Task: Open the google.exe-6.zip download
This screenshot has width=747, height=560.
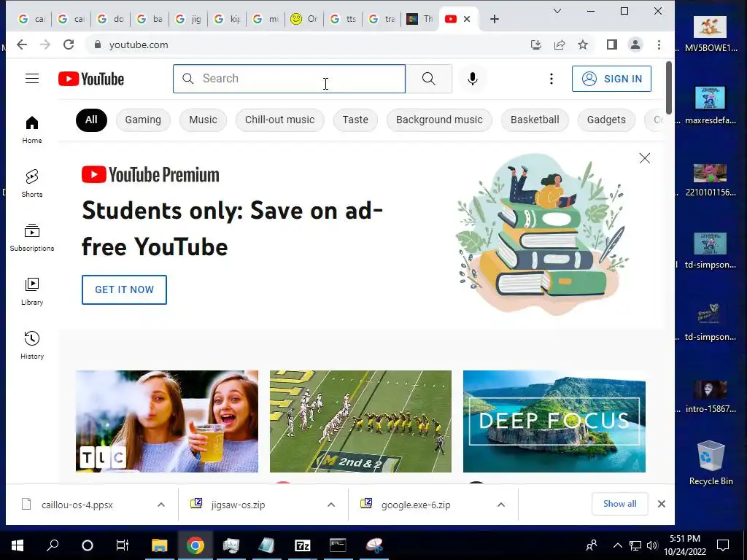Action: [x=415, y=505]
